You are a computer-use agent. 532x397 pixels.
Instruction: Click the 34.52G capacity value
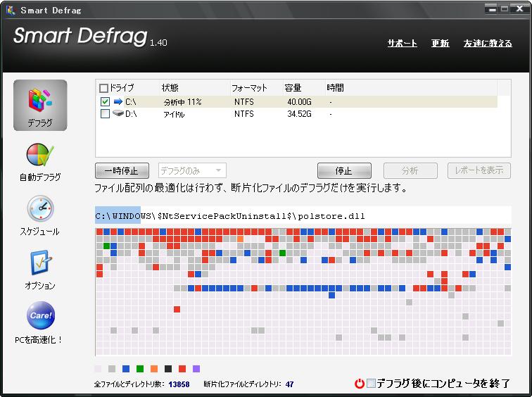click(299, 113)
